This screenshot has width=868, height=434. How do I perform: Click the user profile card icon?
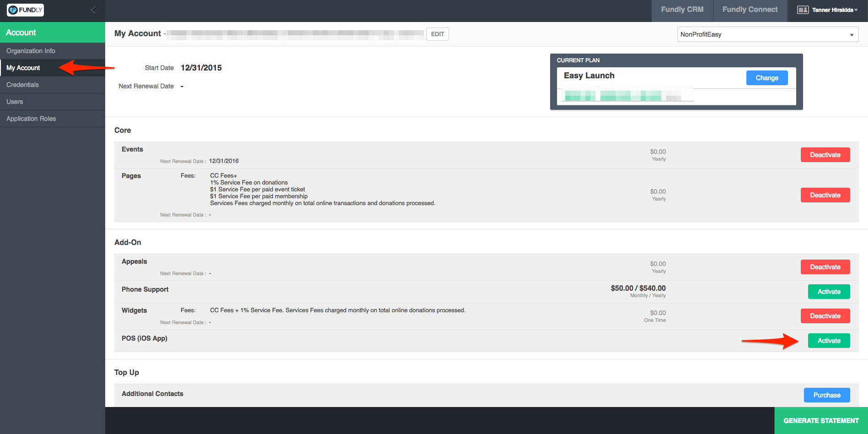pyautogui.click(x=803, y=10)
